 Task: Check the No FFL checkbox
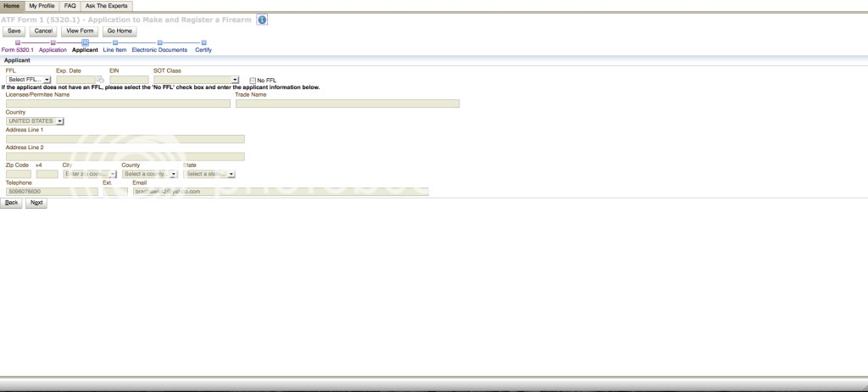click(253, 81)
